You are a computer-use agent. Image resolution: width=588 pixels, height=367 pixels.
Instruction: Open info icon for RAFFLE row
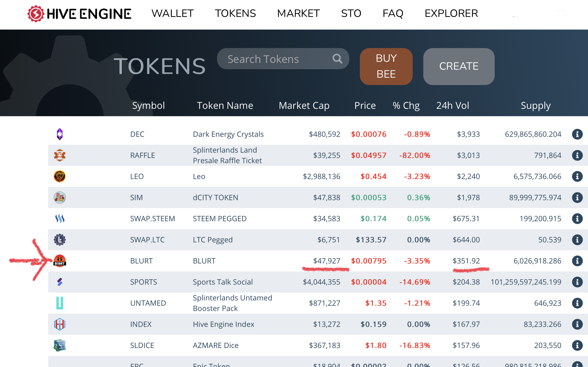pyautogui.click(x=577, y=155)
